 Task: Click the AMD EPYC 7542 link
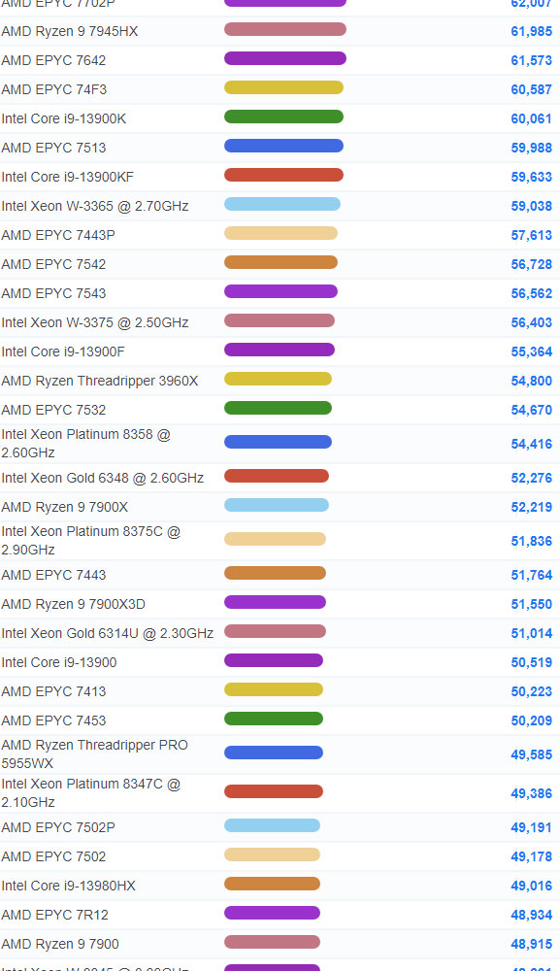pyautogui.click(x=53, y=264)
